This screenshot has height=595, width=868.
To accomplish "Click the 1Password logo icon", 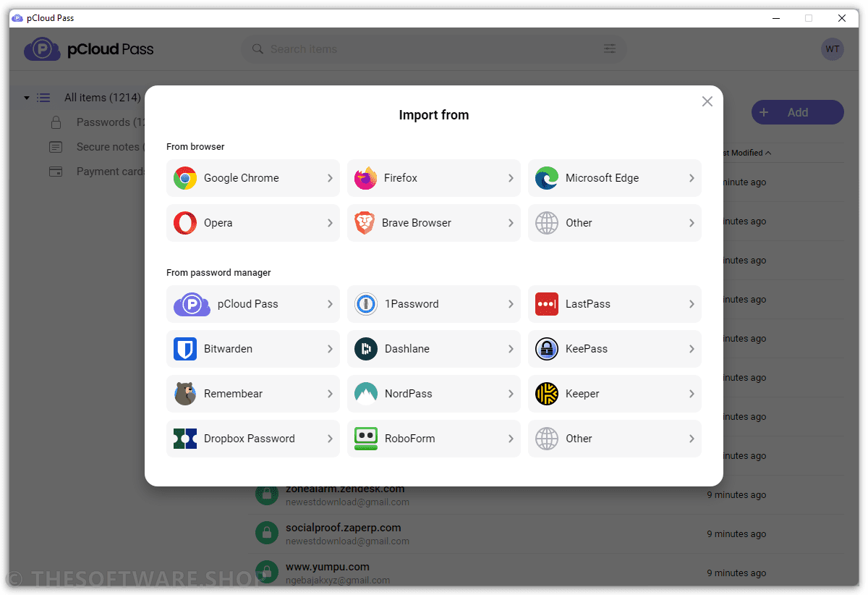I will pos(366,304).
